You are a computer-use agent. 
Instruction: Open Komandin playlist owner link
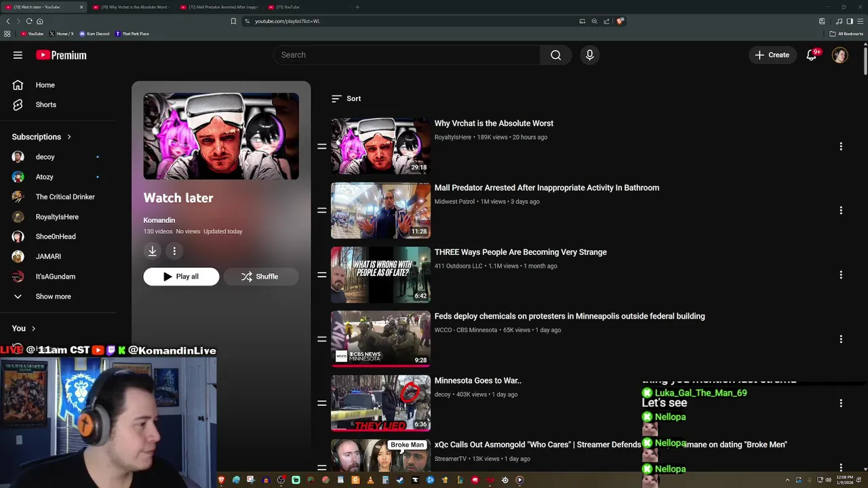pyautogui.click(x=159, y=220)
